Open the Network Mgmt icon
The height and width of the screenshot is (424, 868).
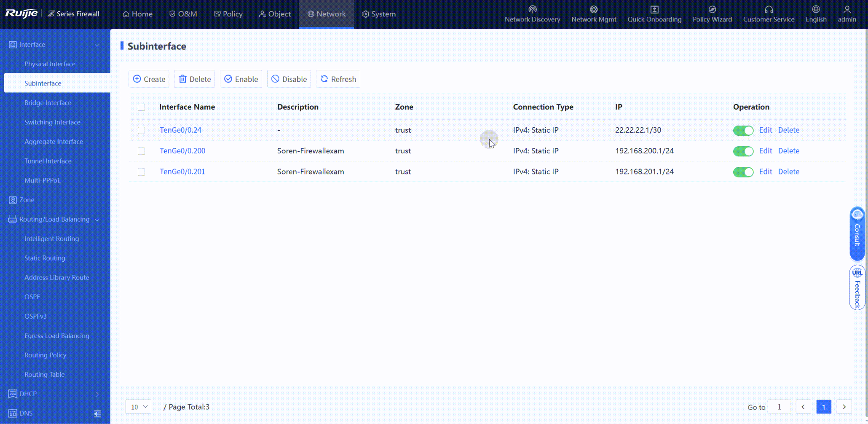coord(593,10)
